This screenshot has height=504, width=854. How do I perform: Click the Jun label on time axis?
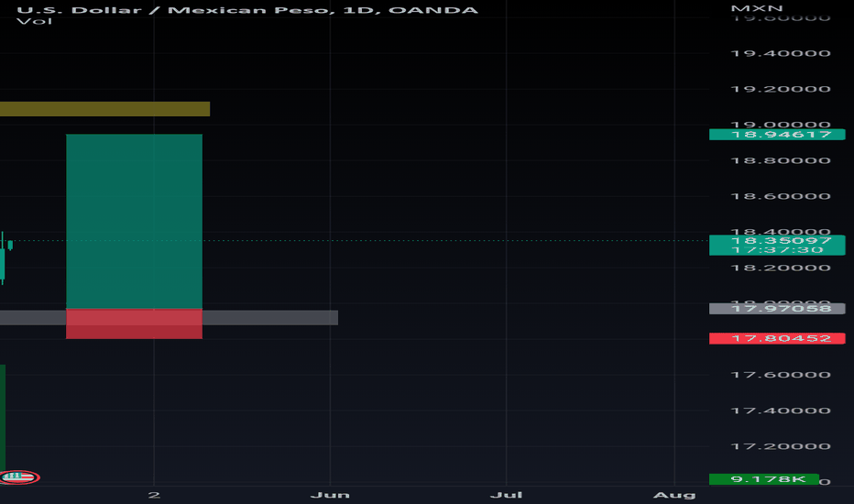click(x=330, y=495)
